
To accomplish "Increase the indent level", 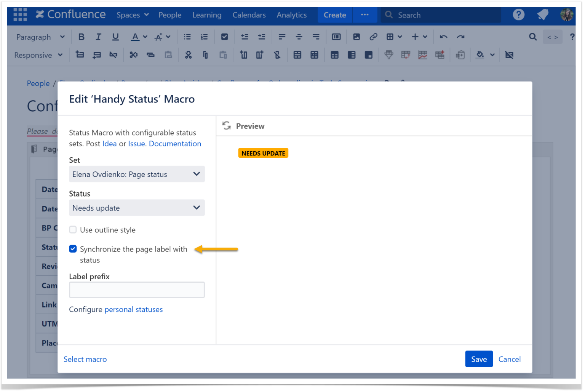I will click(x=262, y=37).
